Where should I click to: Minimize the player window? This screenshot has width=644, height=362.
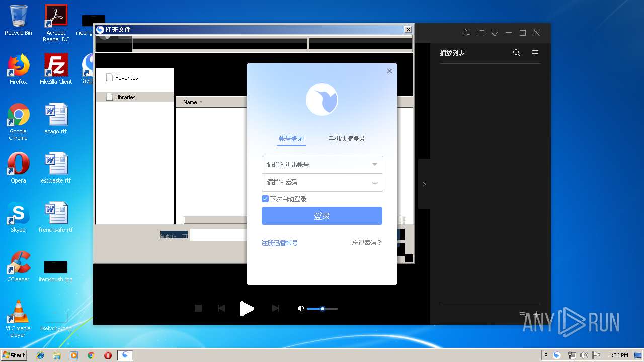click(x=509, y=33)
